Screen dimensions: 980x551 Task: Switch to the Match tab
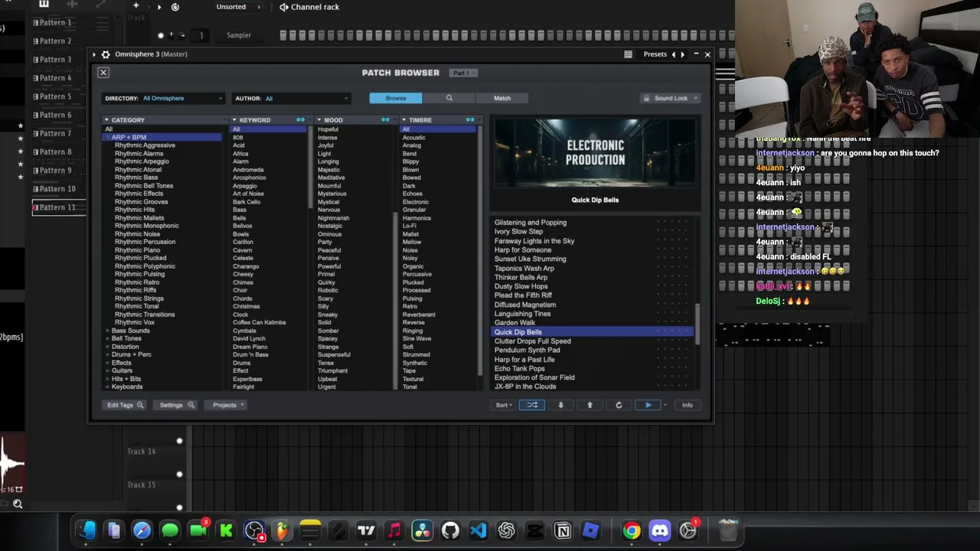502,98
